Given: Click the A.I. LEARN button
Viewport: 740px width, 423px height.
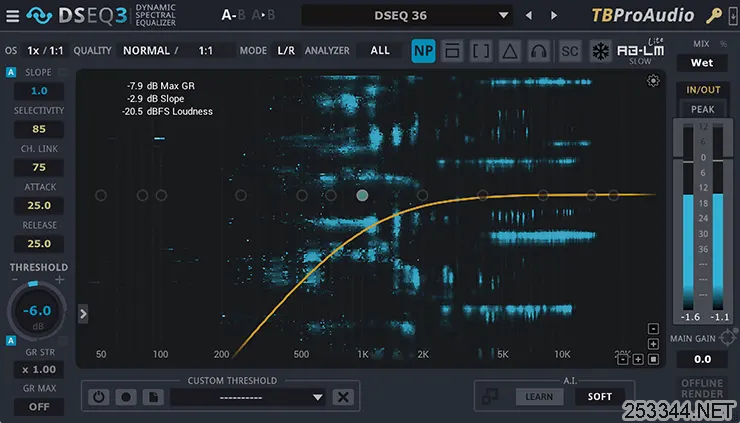Looking at the screenshot, I should pos(539,397).
